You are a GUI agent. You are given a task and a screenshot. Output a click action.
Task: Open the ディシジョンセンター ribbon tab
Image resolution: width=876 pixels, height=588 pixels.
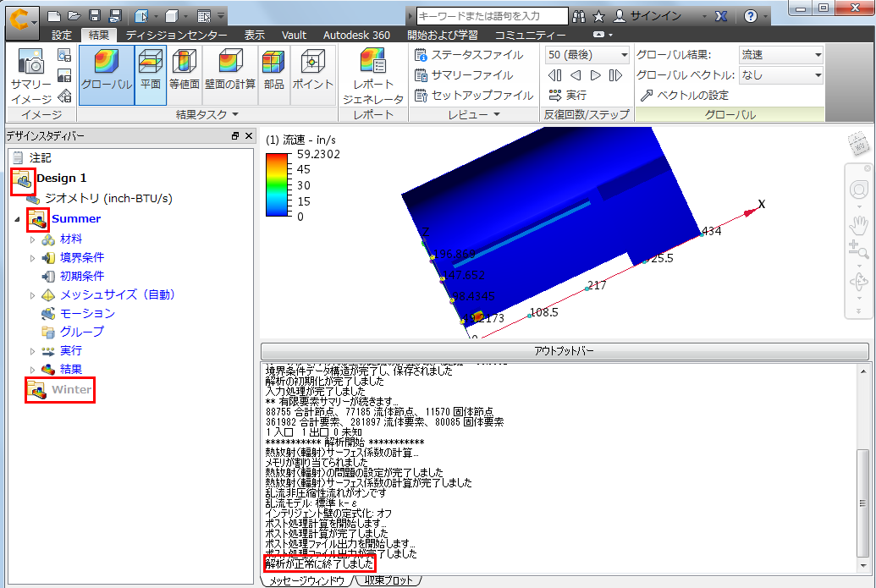[176, 35]
